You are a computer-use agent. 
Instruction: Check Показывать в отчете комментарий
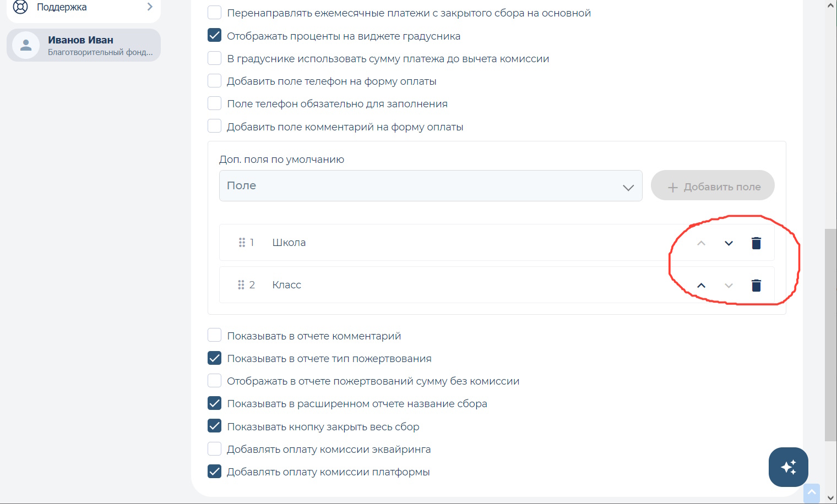coord(215,335)
